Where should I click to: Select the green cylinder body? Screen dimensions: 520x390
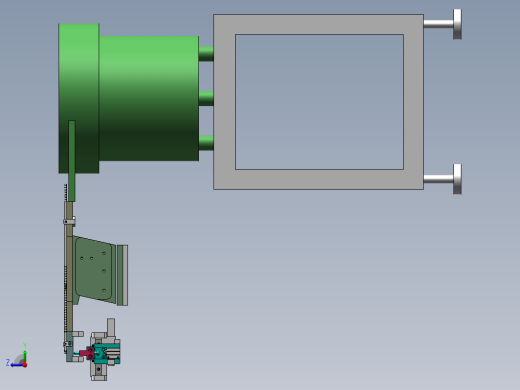[149, 98]
